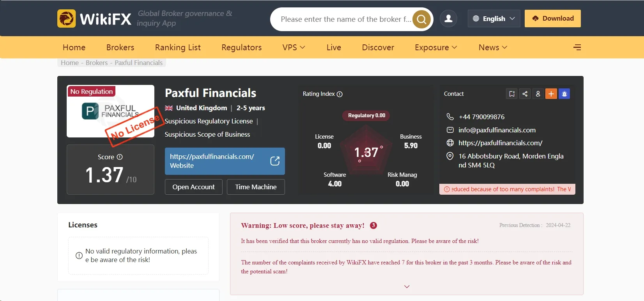The width and height of the screenshot is (644, 301).
Task: Click the 2-5 years label
Action: pos(251,108)
